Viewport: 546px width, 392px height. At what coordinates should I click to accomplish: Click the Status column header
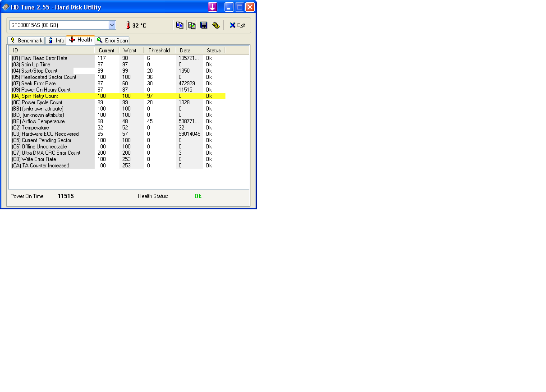pos(214,51)
